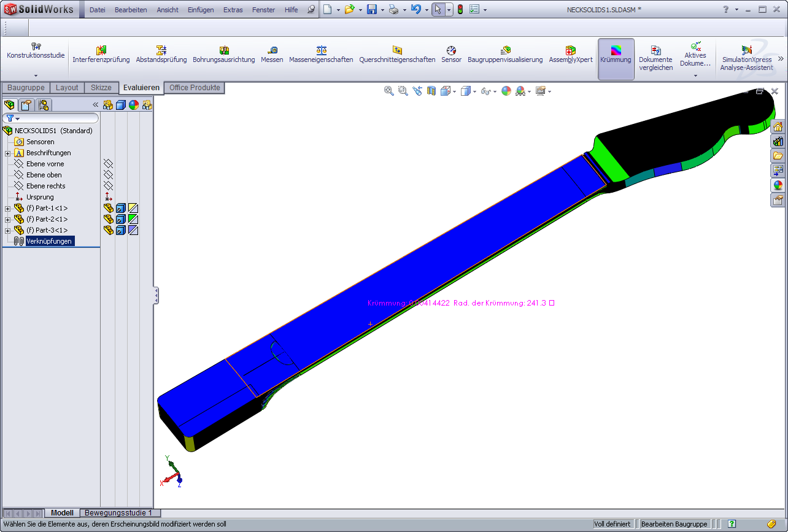Switch to the Skizze tab

101,88
